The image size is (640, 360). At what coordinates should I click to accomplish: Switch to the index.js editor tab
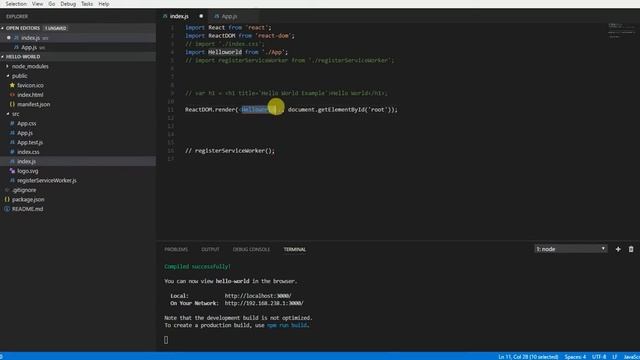179,16
